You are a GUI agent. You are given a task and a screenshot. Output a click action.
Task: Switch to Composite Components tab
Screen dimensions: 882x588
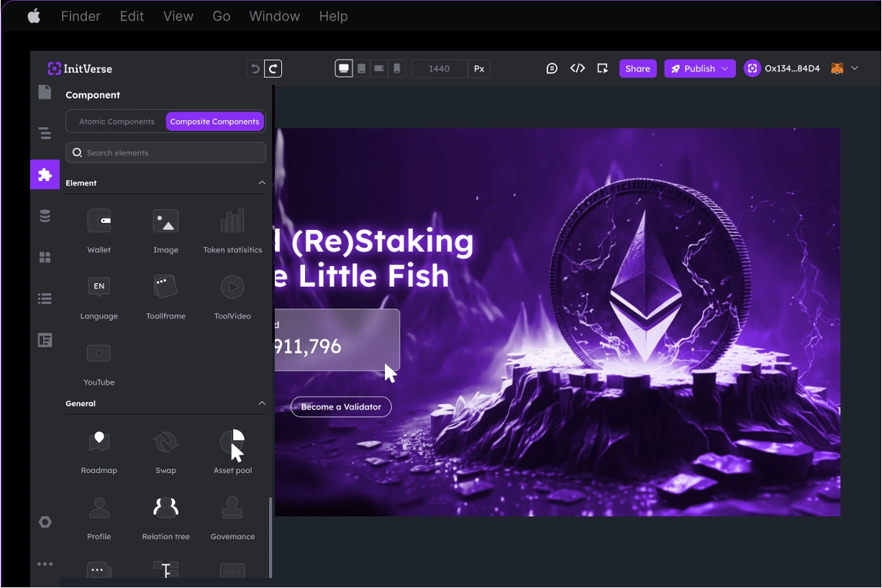214,121
